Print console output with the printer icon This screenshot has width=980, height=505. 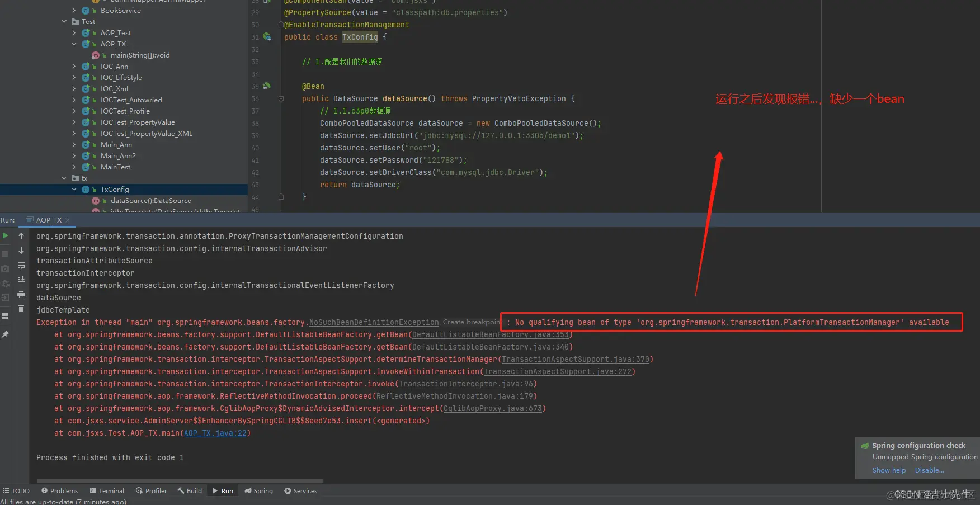coord(21,294)
